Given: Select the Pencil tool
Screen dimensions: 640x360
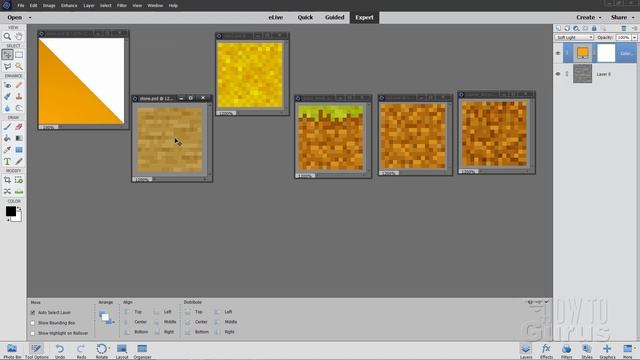Looking at the screenshot, I should click(19, 162).
